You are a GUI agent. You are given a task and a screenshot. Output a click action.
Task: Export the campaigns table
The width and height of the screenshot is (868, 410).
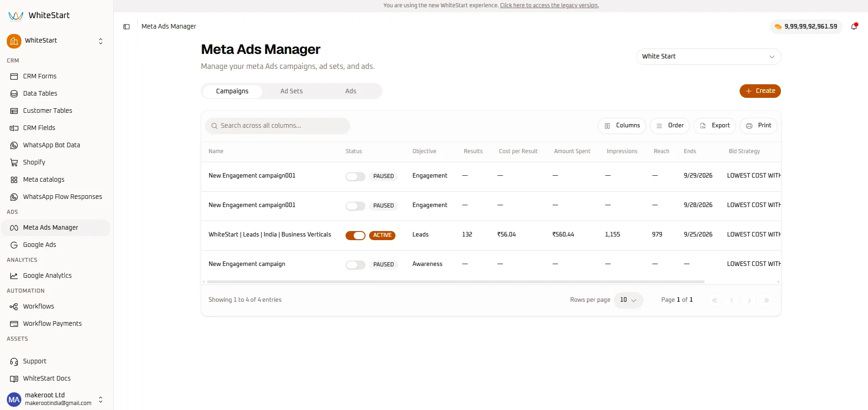tap(715, 126)
